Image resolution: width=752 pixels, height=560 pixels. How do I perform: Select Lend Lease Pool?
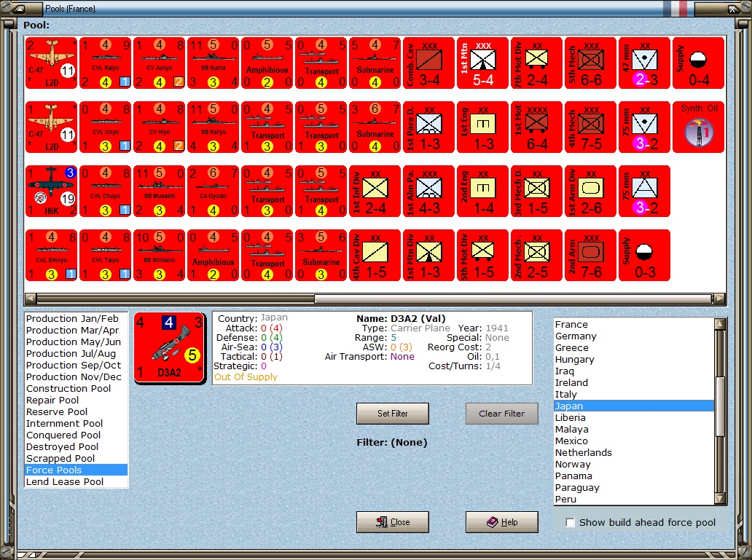tap(76, 482)
